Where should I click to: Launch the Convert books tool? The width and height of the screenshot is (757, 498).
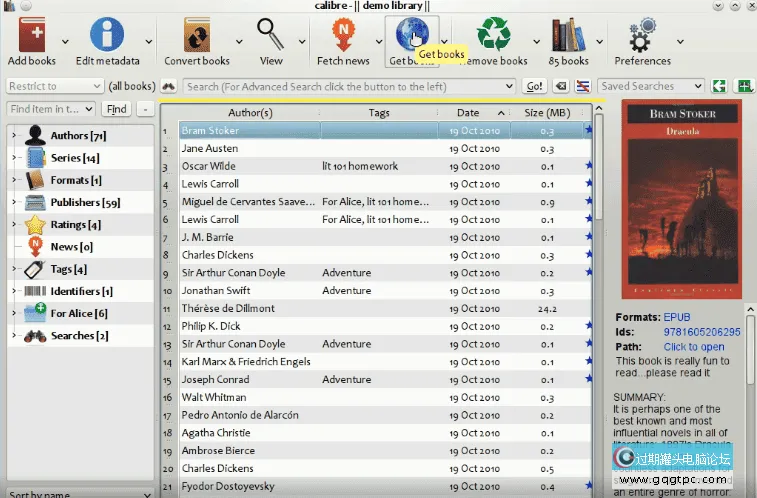[197, 36]
